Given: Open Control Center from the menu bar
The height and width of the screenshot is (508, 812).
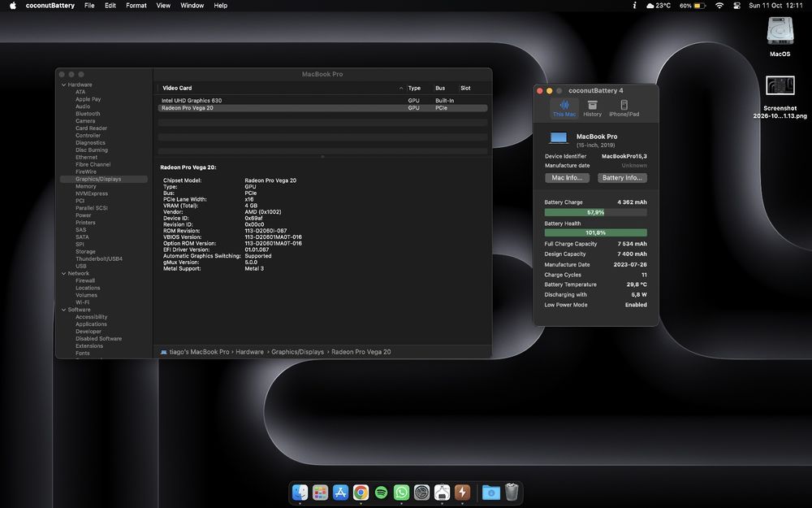Looking at the screenshot, I should [737, 5].
